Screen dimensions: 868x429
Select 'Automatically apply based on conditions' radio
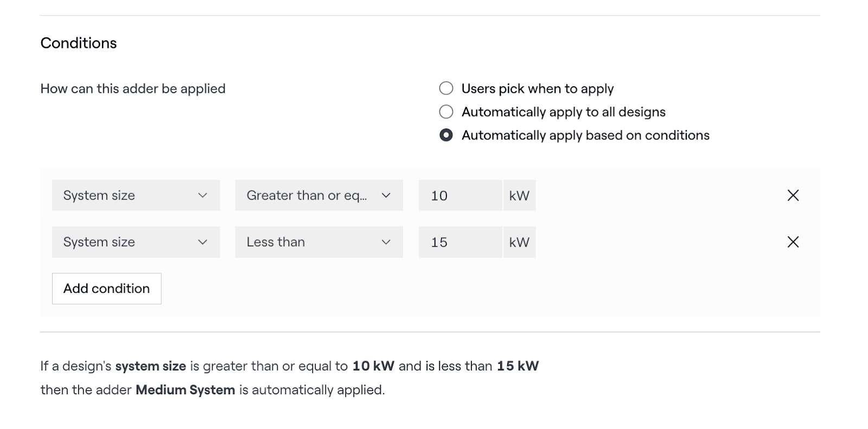click(x=446, y=135)
